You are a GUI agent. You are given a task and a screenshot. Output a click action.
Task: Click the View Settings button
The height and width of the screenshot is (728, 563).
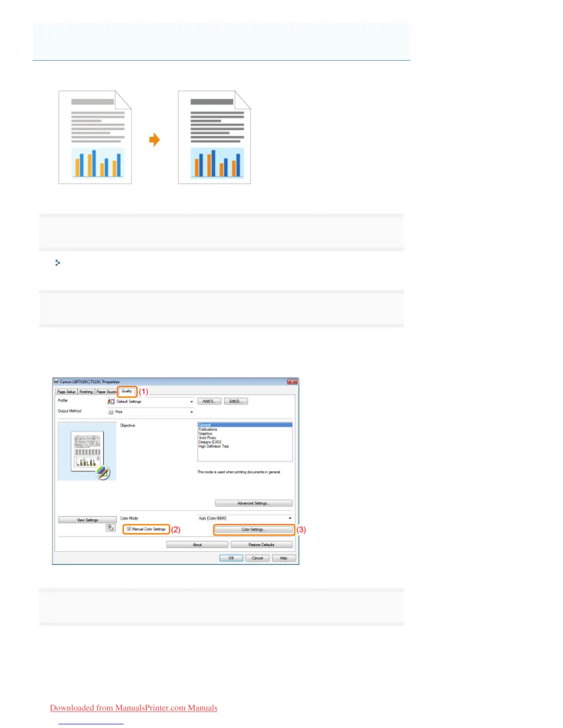(87, 520)
